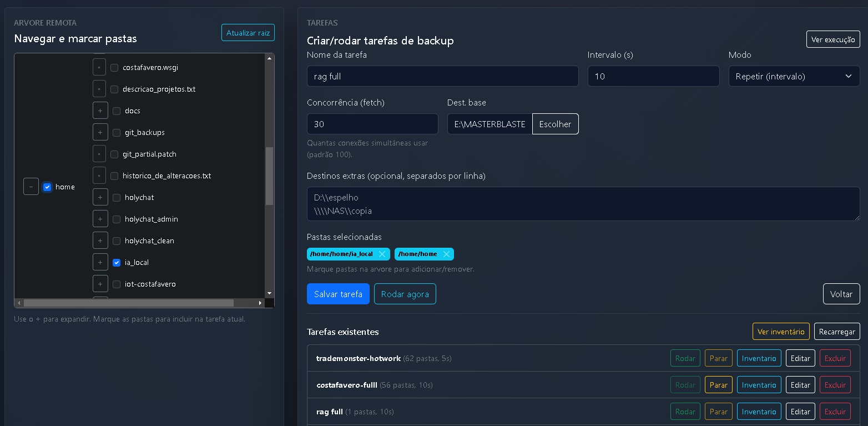This screenshot has width=868, height=426.
Task: Open the Modo dropdown
Action: click(794, 77)
